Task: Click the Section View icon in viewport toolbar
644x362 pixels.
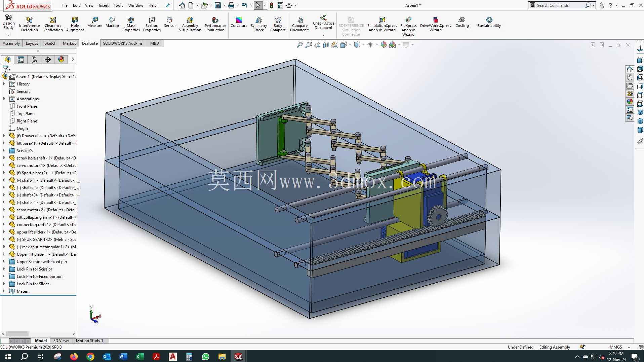Action: point(326,45)
